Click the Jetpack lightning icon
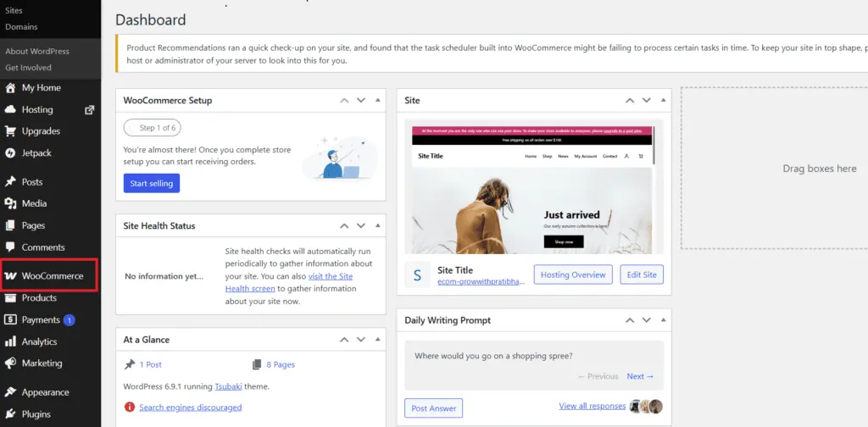Viewport: 868px width, 427px height. pyautogui.click(x=10, y=153)
